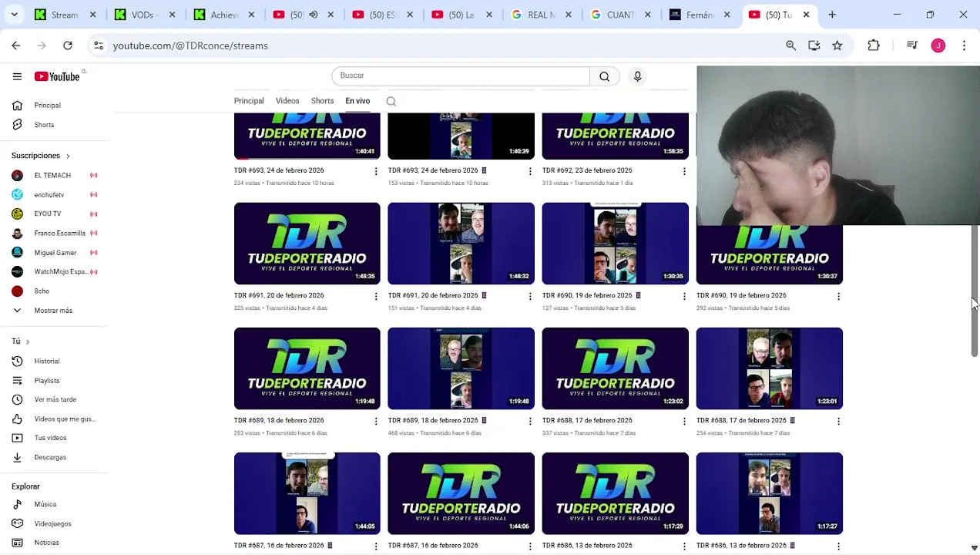Open Miguel Gamer subscription

point(54,252)
